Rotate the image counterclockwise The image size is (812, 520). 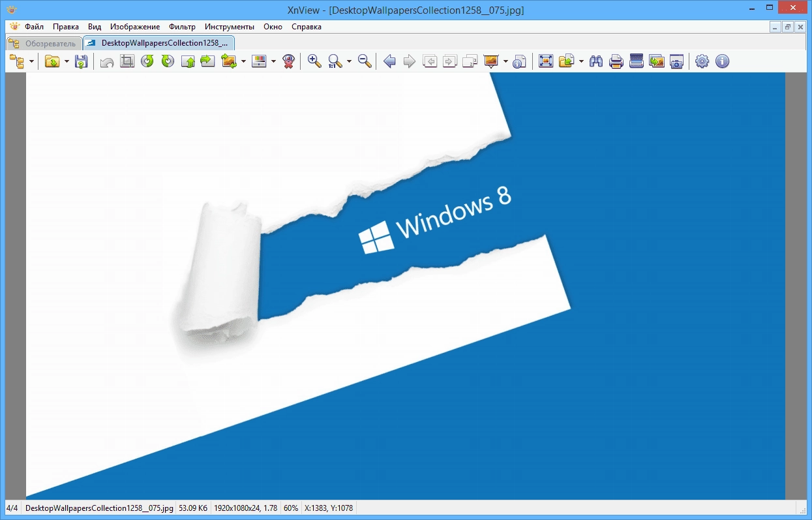pos(147,61)
